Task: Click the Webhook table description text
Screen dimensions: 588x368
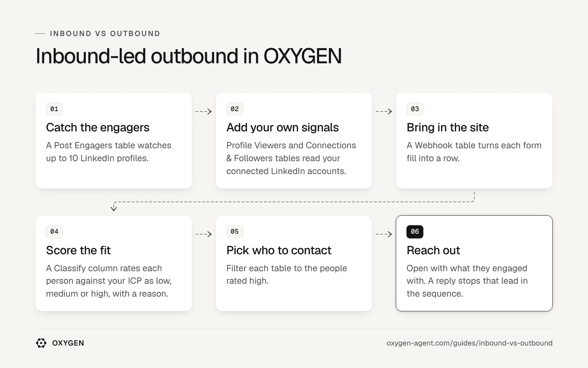Action: pos(474,152)
